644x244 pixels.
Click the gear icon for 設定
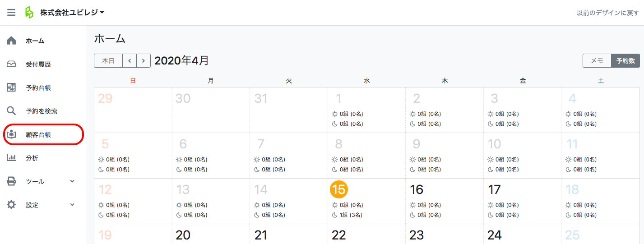coord(11,205)
